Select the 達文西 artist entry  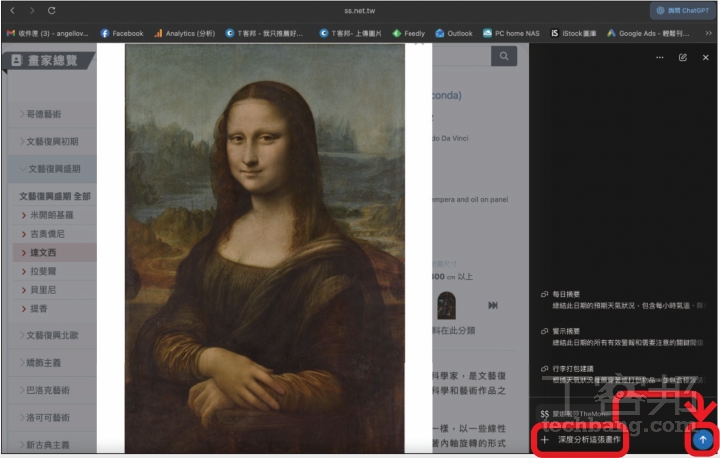pos(55,252)
